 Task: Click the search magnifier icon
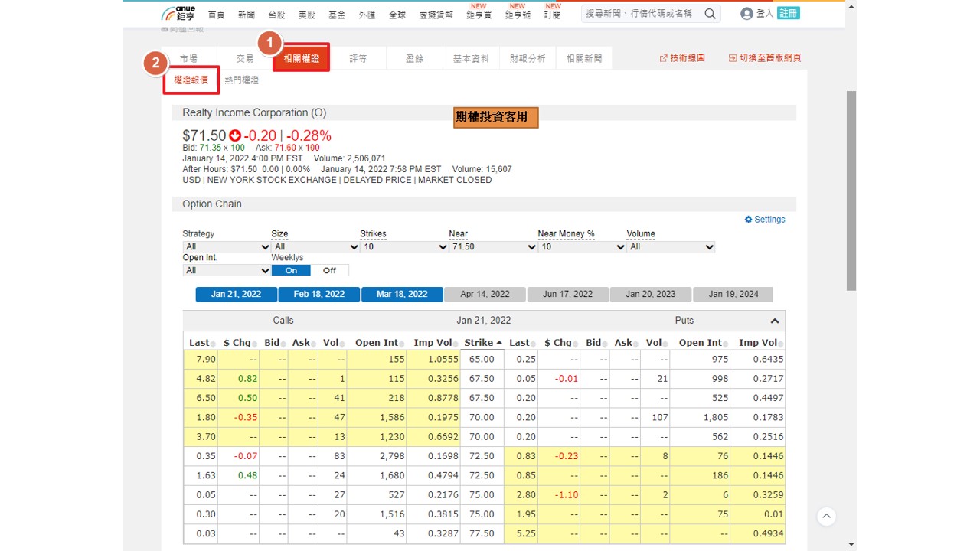[x=710, y=14]
